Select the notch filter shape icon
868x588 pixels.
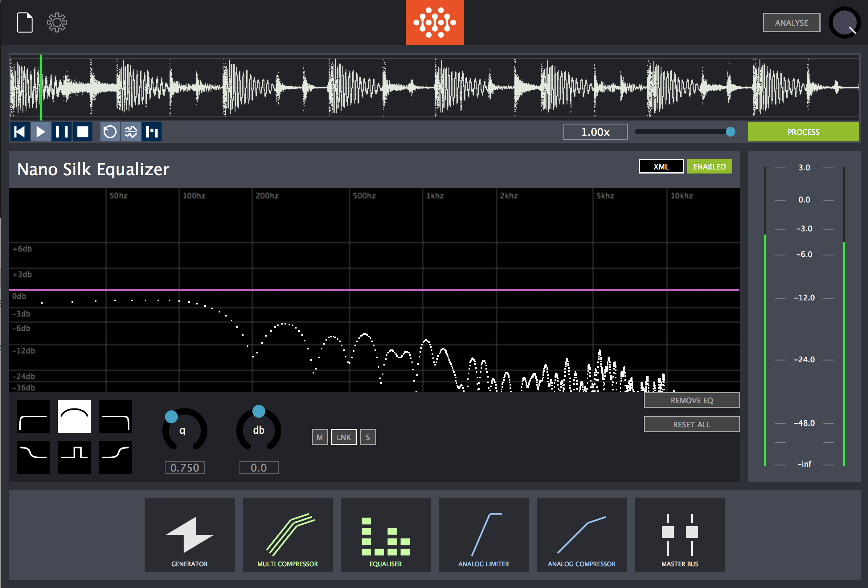click(x=74, y=457)
